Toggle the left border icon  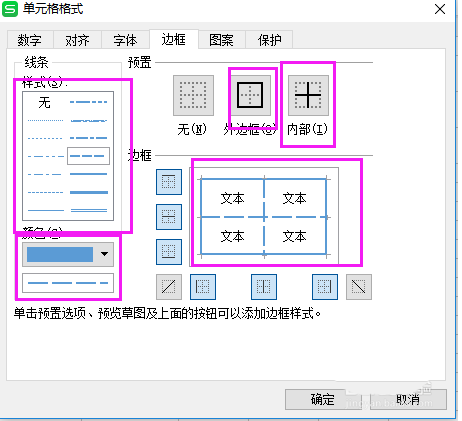(x=203, y=287)
